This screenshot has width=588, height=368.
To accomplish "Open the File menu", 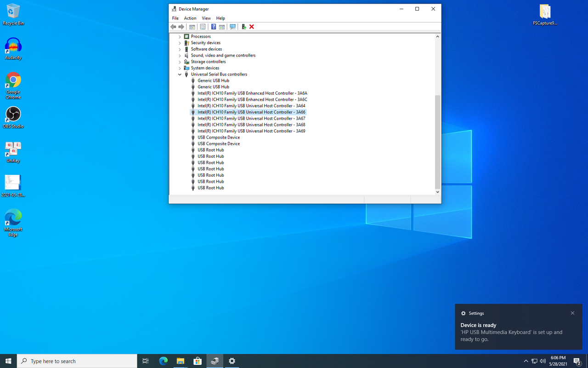I will [x=175, y=18].
